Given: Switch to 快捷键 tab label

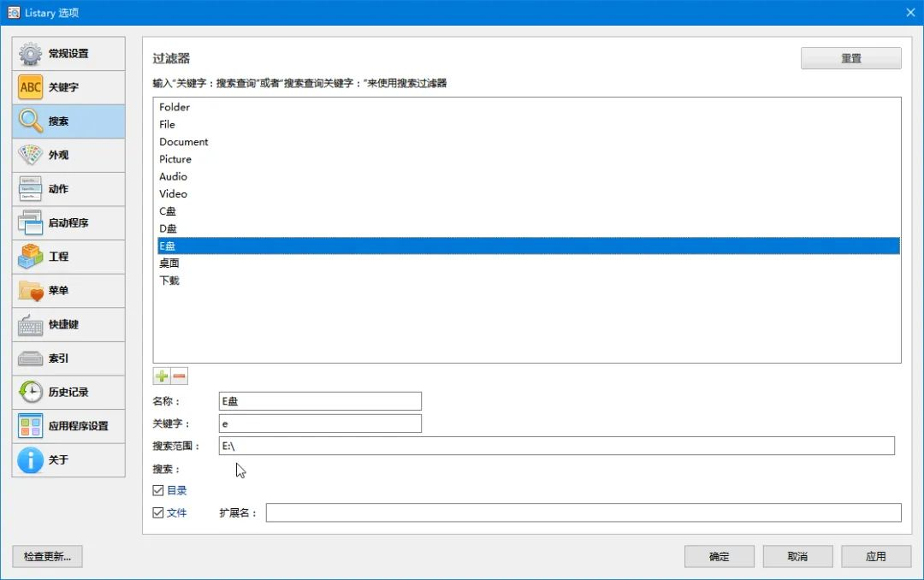Looking at the screenshot, I should tap(63, 324).
